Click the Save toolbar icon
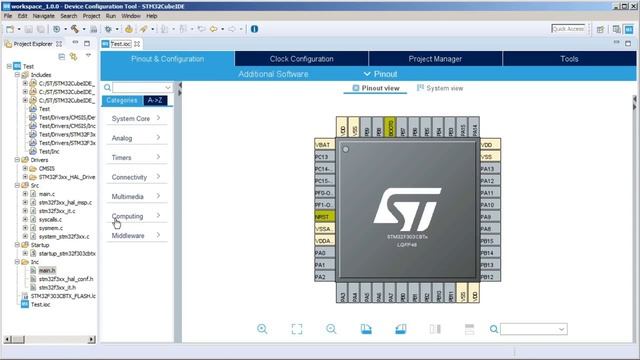The height and width of the screenshot is (360, 640). pyautogui.click(x=29, y=29)
